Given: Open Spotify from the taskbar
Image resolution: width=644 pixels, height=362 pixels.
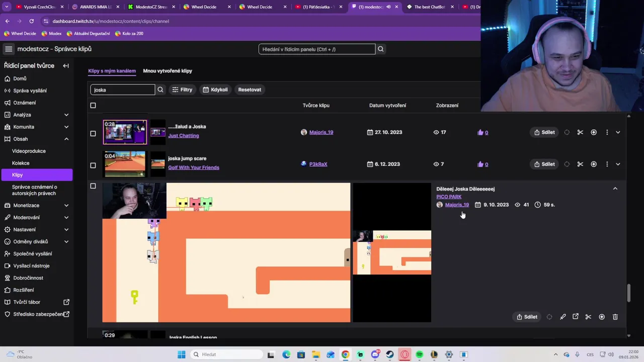Looking at the screenshot, I should point(419,354).
